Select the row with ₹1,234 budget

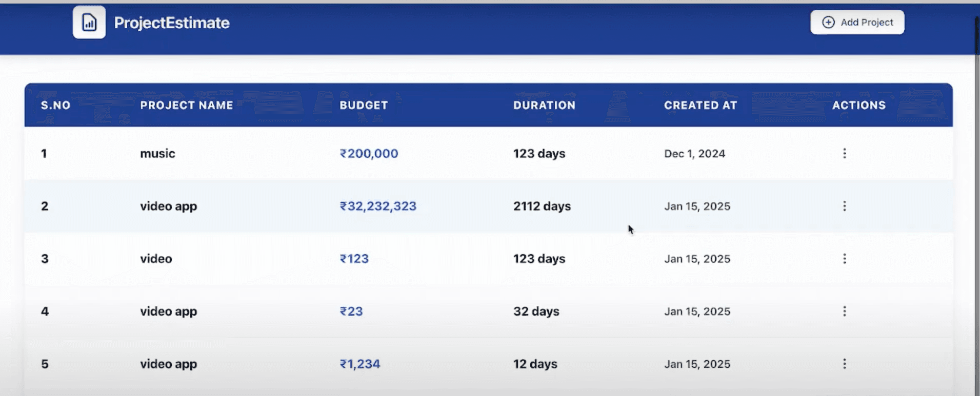coord(489,364)
